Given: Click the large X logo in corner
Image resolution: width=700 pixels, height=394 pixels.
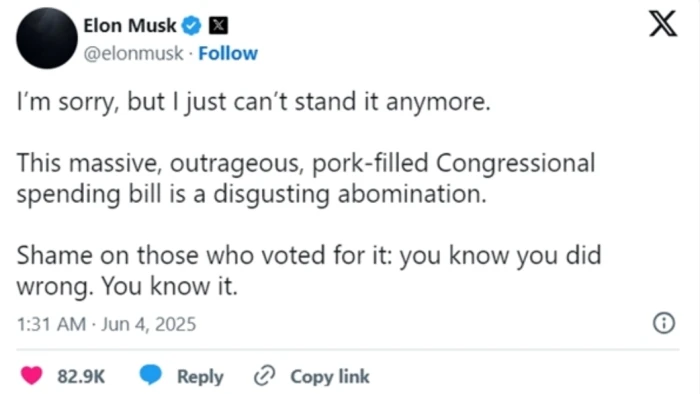Looking at the screenshot, I should [x=663, y=24].
